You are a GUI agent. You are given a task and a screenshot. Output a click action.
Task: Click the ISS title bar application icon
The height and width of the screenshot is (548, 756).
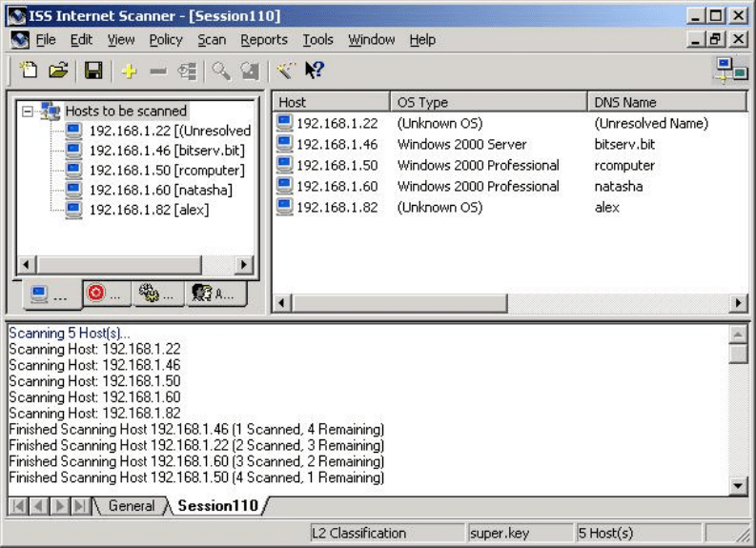(17, 16)
